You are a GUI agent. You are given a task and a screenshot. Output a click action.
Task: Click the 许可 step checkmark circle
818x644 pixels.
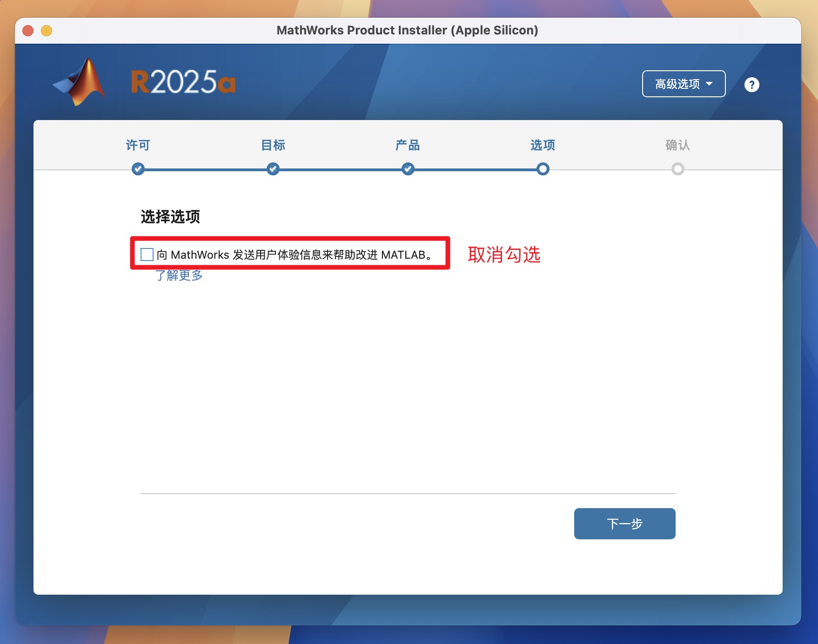[138, 169]
